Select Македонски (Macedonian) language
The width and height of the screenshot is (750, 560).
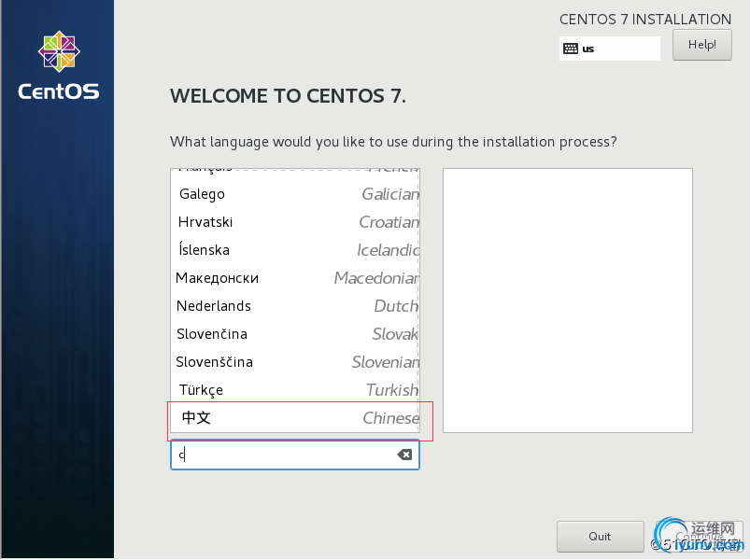click(x=295, y=278)
